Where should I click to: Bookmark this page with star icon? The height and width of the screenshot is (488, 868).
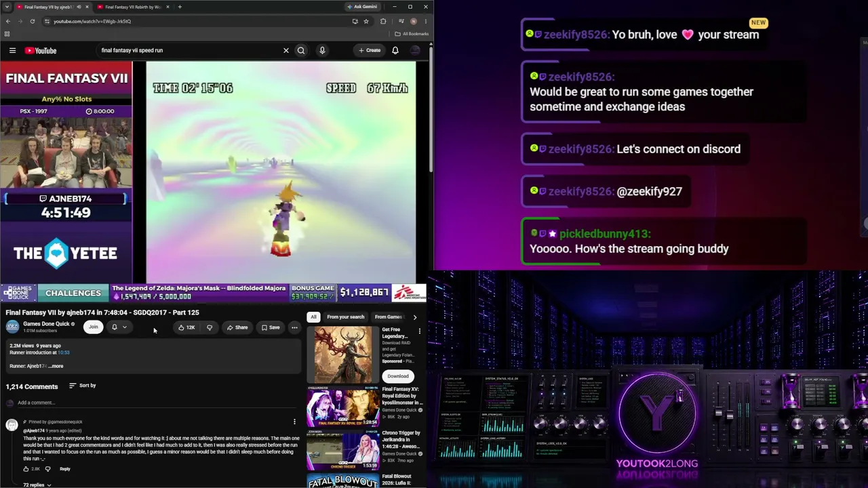[366, 21]
